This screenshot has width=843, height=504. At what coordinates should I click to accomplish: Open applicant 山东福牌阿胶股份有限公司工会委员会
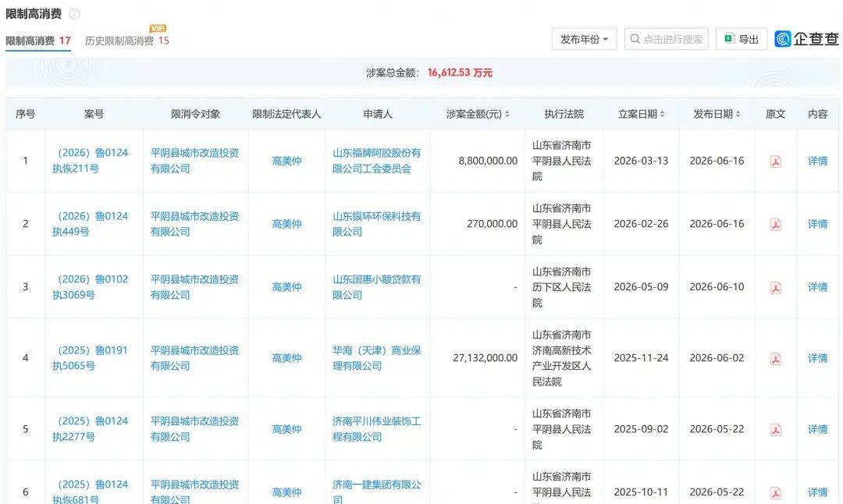(377, 161)
